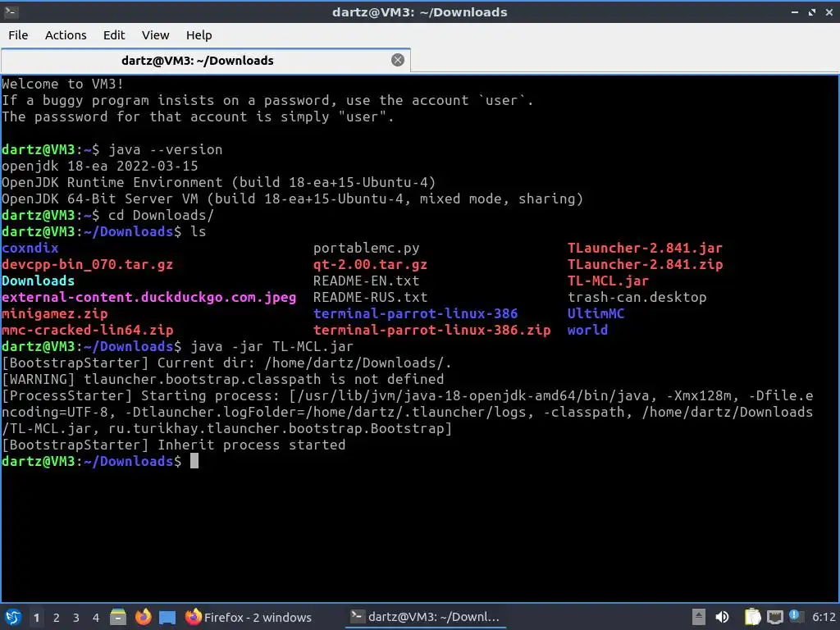Switch to workspace 3
This screenshot has height=630, width=840.
(76, 618)
